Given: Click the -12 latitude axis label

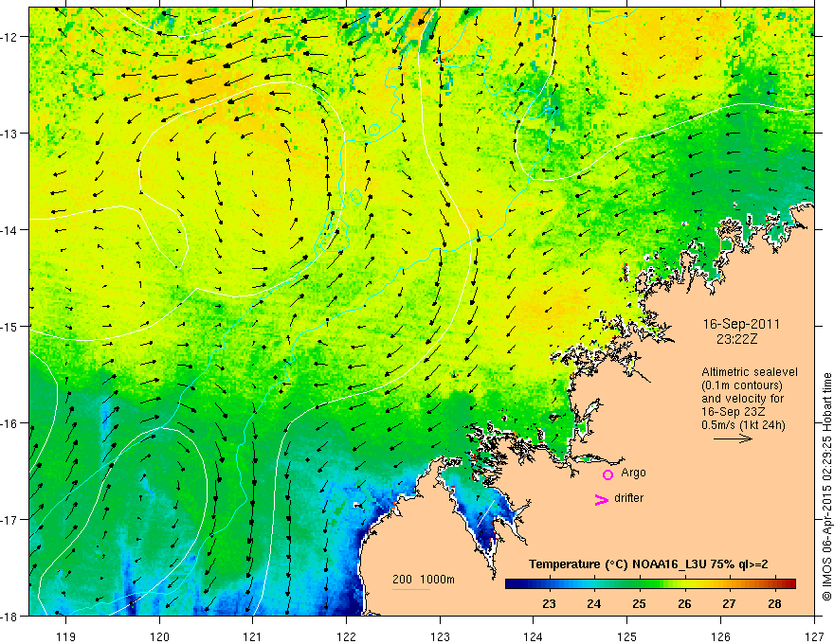Looking at the screenshot, I should click(x=9, y=37).
